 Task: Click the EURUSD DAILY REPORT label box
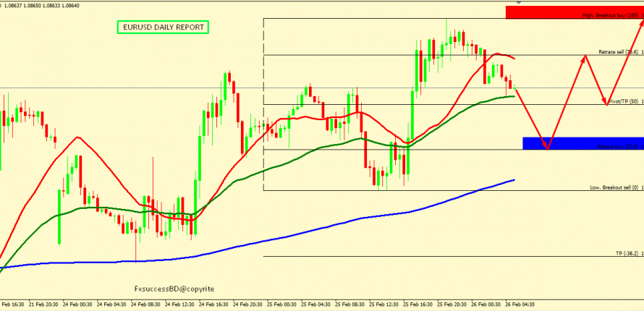point(162,27)
